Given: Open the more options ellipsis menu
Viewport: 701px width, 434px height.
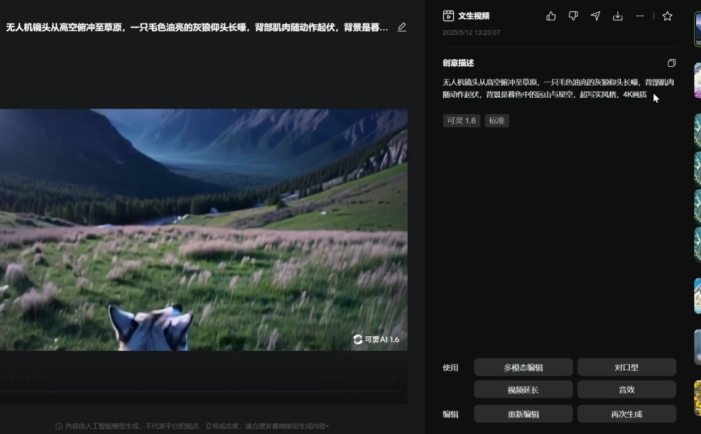Looking at the screenshot, I should click(x=640, y=16).
